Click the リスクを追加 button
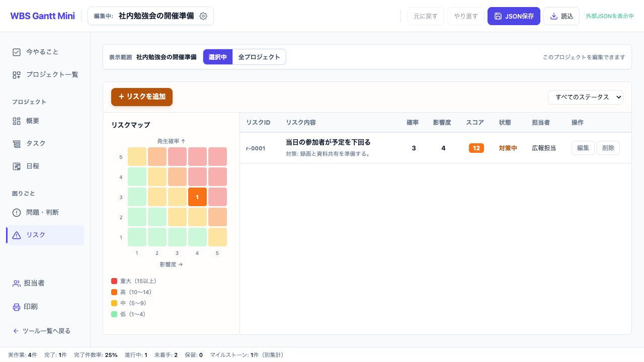Screen dimensions: 644x362 tap(142, 97)
